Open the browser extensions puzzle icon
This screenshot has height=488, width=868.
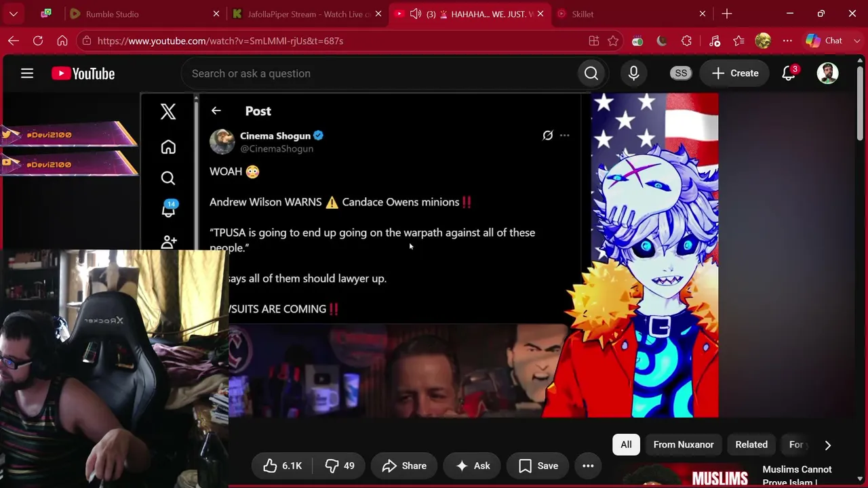[686, 41]
